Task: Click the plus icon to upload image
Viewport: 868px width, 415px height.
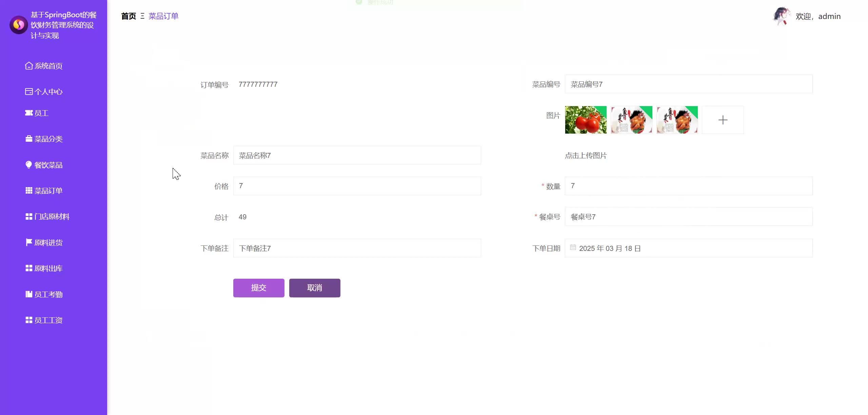Action: [723, 120]
